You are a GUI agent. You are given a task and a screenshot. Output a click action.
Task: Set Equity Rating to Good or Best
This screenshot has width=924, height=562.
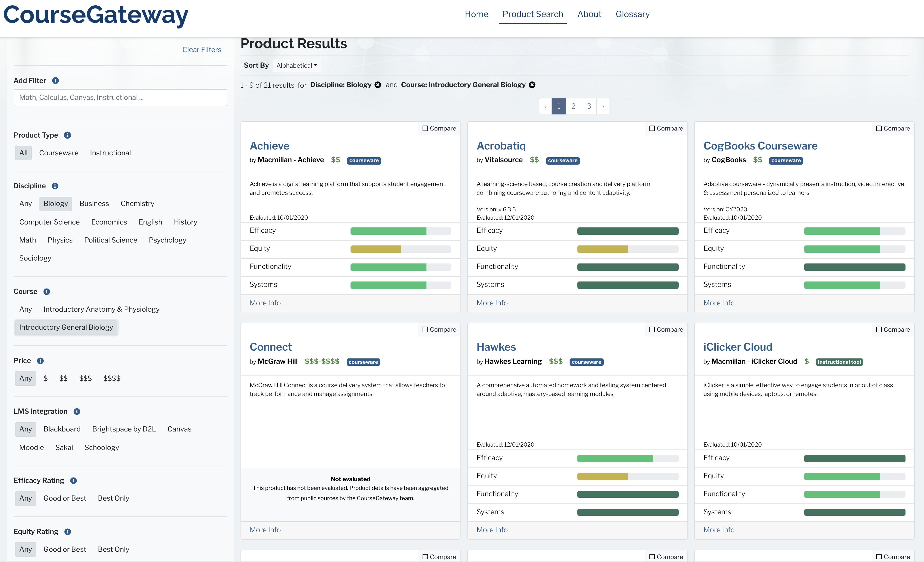[65, 549]
